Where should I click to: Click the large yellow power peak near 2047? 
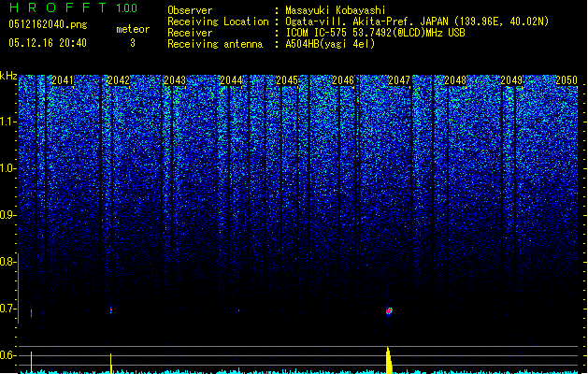(389, 360)
